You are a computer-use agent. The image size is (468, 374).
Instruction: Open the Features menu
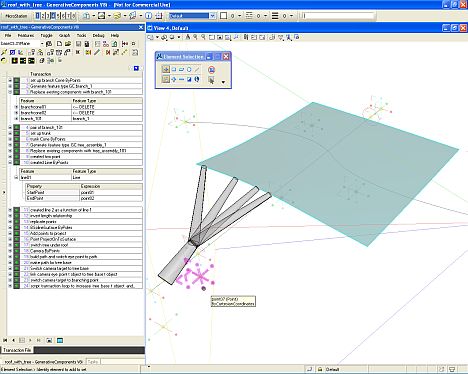coord(26,35)
